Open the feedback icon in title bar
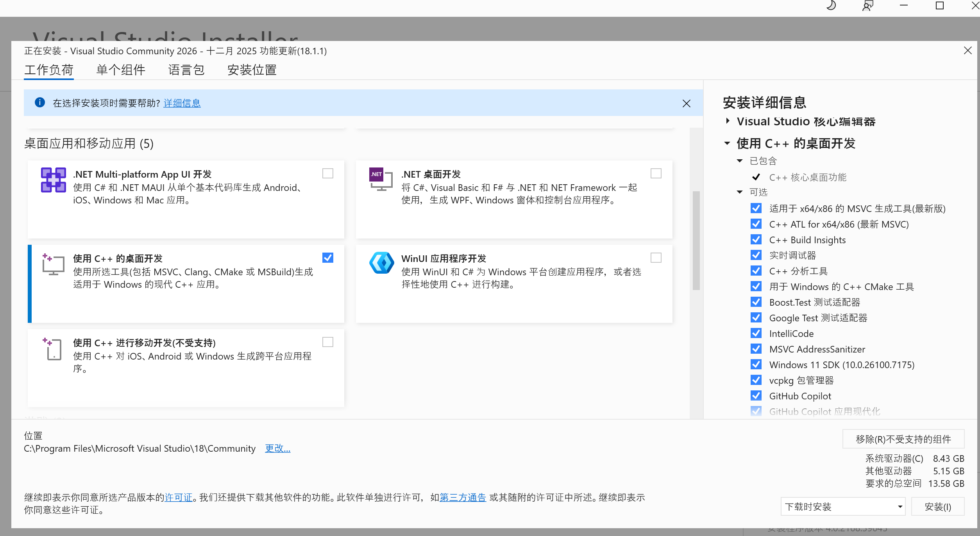This screenshot has width=980, height=536. [x=867, y=5]
